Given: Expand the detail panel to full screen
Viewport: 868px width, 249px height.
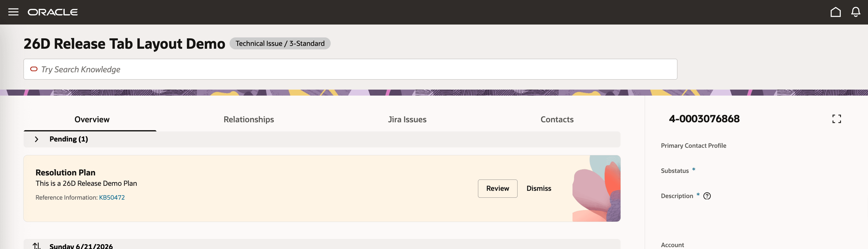Looking at the screenshot, I should (x=836, y=119).
